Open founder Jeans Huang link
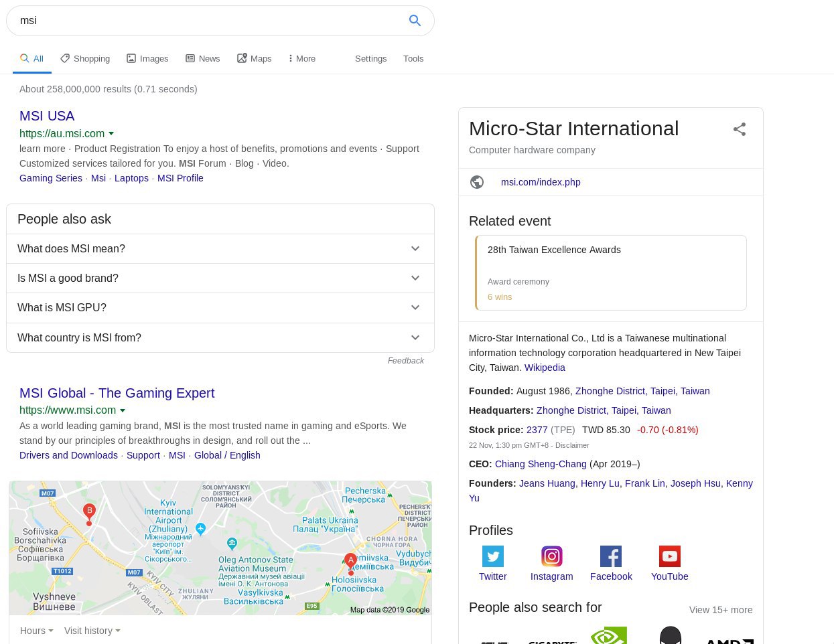Viewport: 834px width, 644px height. (547, 483)
